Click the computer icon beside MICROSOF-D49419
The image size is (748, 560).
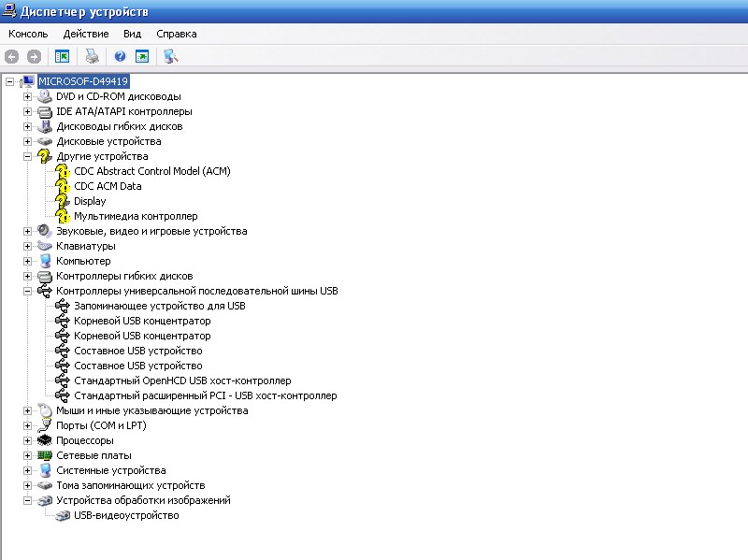pos(27,81)
